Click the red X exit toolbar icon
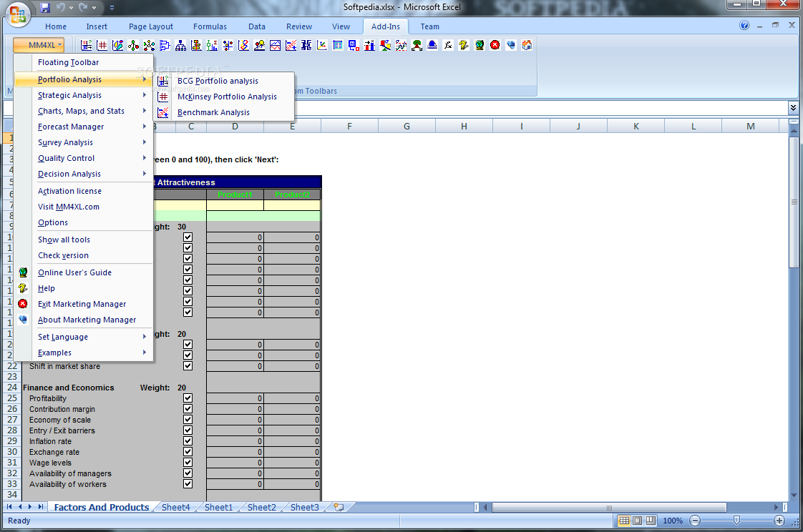Viewport: 803px width, 532px height. [495, 46]
